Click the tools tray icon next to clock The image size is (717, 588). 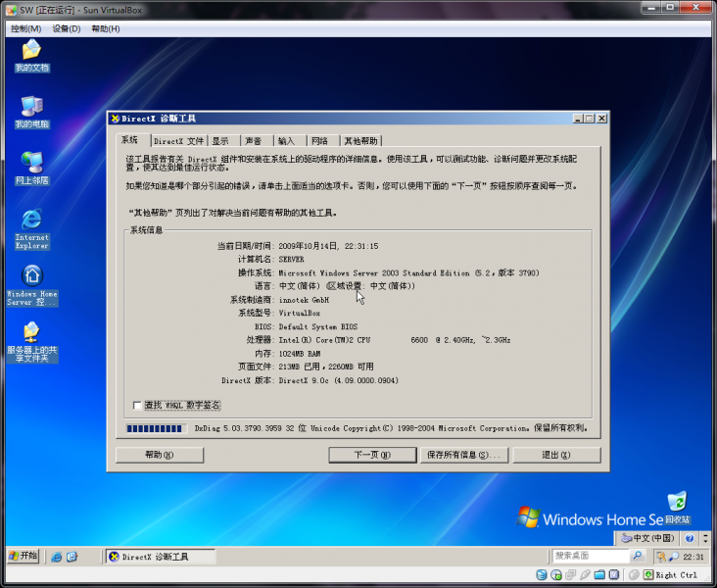661,557
